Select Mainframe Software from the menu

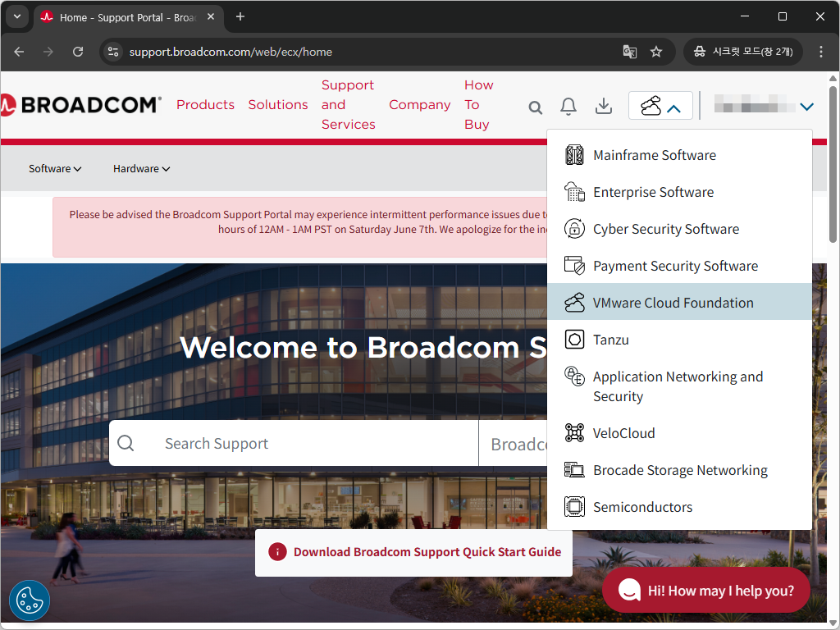point(679,155)
